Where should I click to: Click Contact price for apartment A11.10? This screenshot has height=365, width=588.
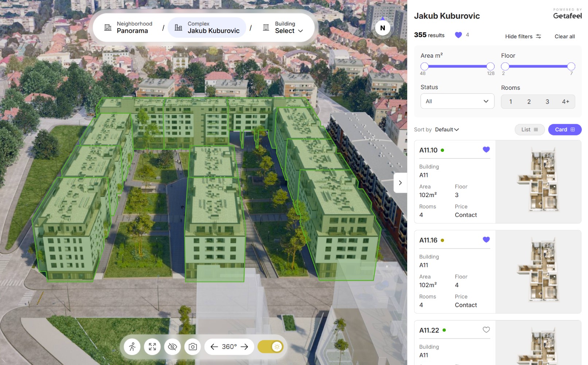[466, 215]
